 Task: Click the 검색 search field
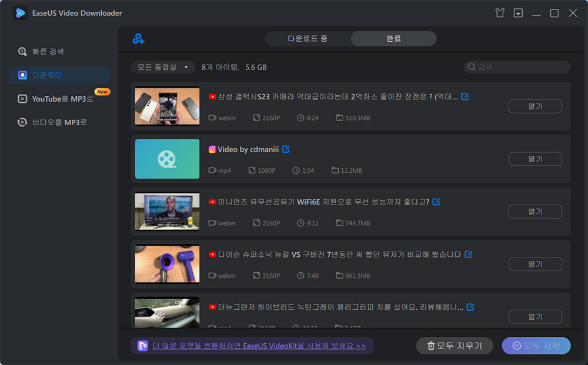point(517,67)
